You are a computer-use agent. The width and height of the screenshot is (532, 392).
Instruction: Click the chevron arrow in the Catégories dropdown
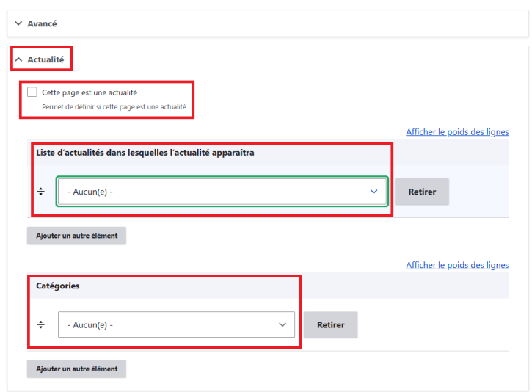[283, 324]
